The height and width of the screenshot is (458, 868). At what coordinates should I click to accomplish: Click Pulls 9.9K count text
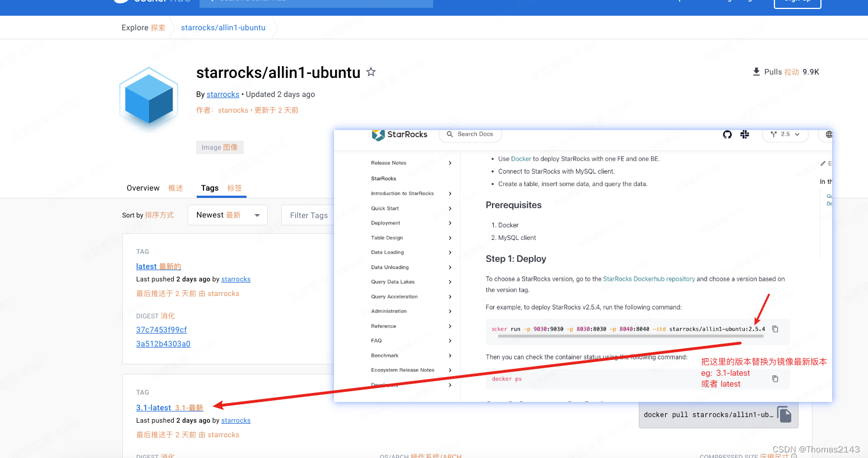pyautogui.click(x=792, y=72)
